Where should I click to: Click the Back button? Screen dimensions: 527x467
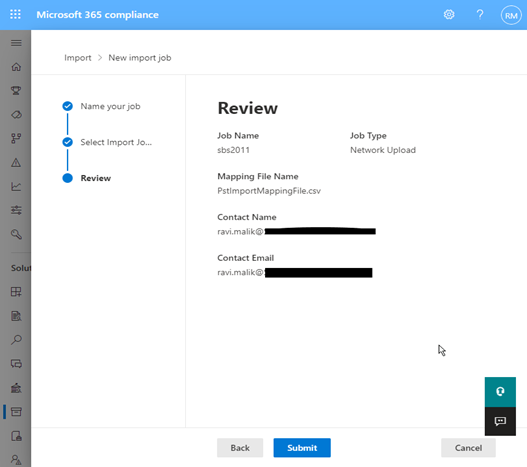click(x=240, y=448)
